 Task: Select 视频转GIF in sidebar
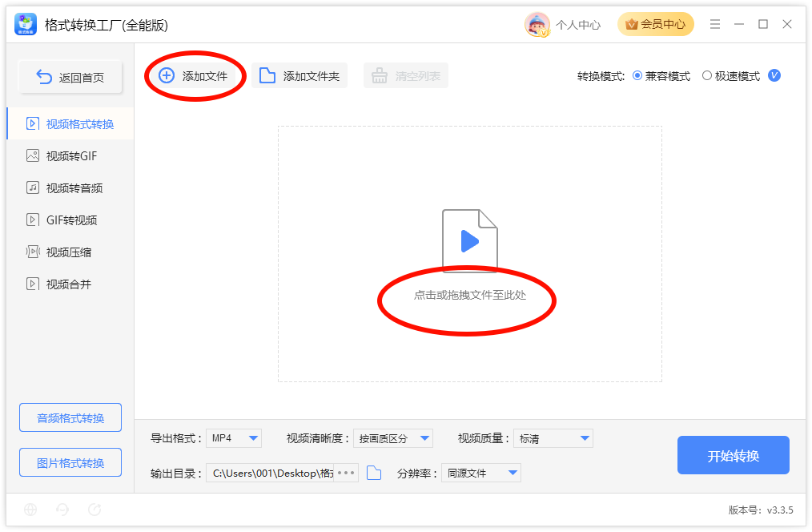click(x=70, y=156)
